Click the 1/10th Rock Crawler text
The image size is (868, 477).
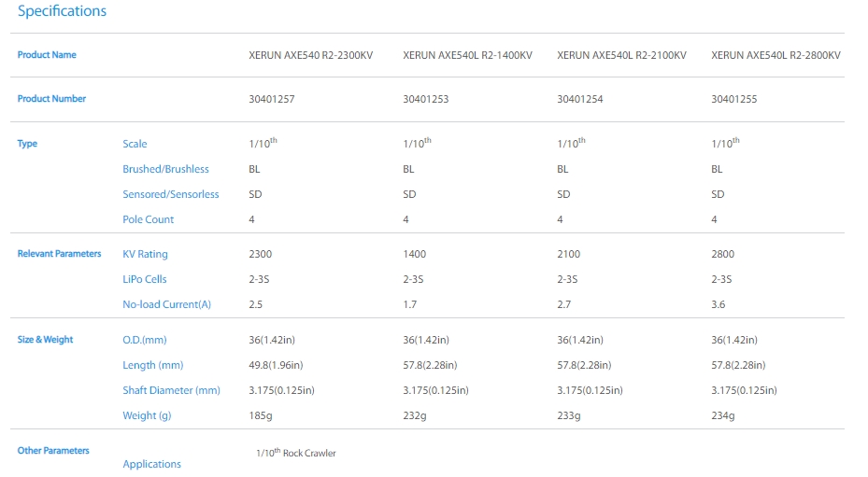tap(295, 453)
